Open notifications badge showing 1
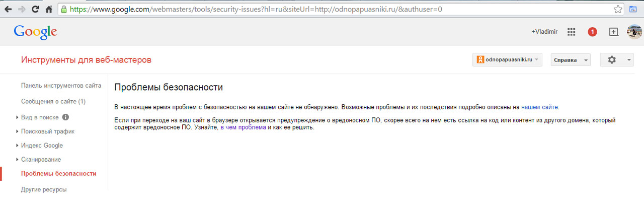The width and height of the screenshot is (644, 207). (592, 32)
